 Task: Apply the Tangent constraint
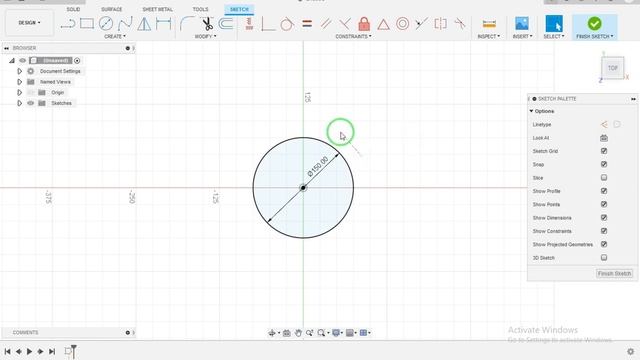(x=287, y=24)
